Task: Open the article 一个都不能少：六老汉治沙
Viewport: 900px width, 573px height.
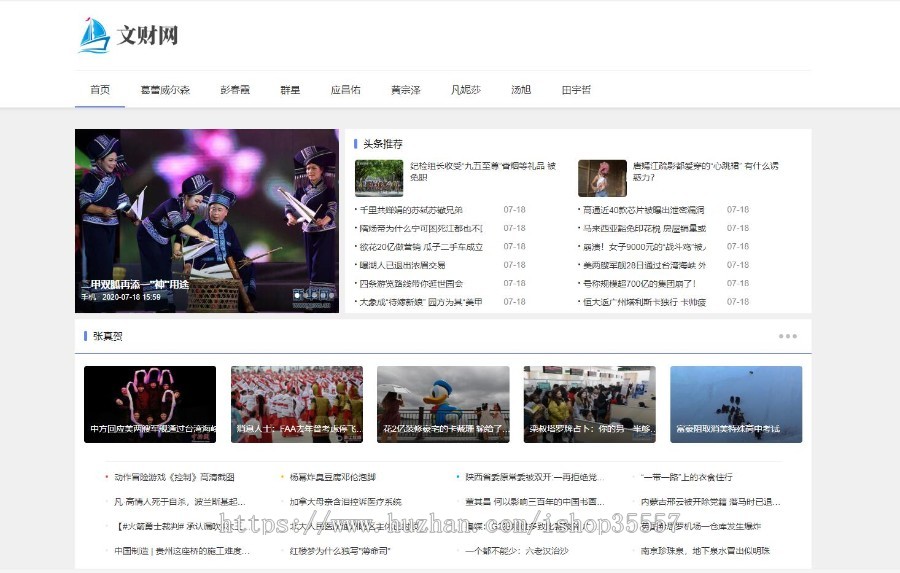Action: [517, 551]
